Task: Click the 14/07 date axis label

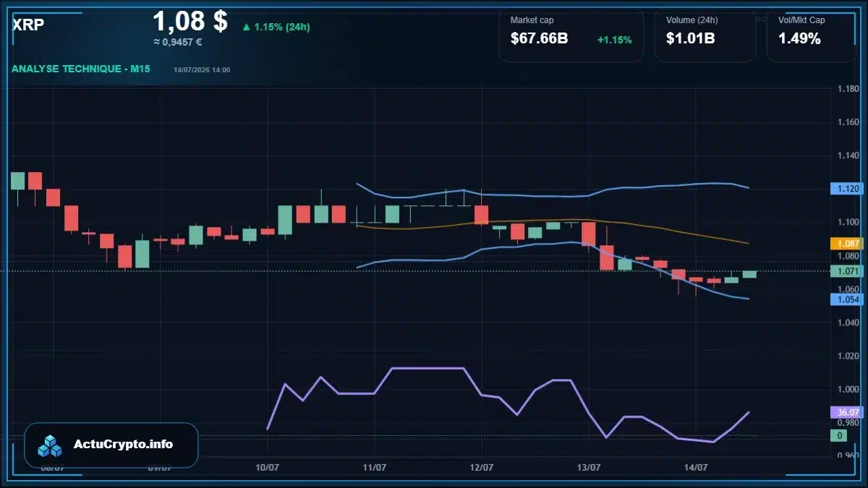Action: click(696, 468)
